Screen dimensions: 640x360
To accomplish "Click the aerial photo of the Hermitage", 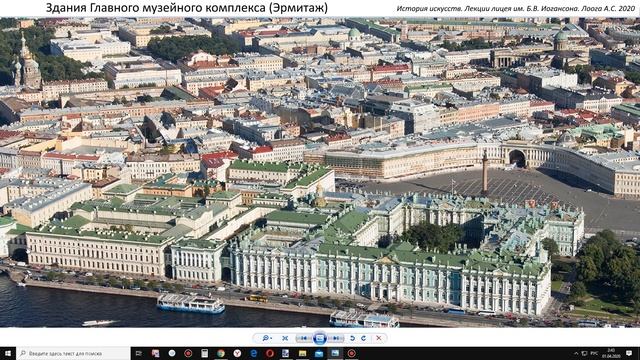I will click(320, 172).
